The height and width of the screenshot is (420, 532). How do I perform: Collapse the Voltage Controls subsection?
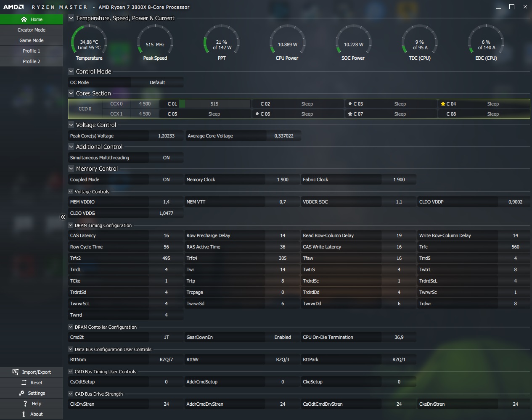[x=71, y=192]
